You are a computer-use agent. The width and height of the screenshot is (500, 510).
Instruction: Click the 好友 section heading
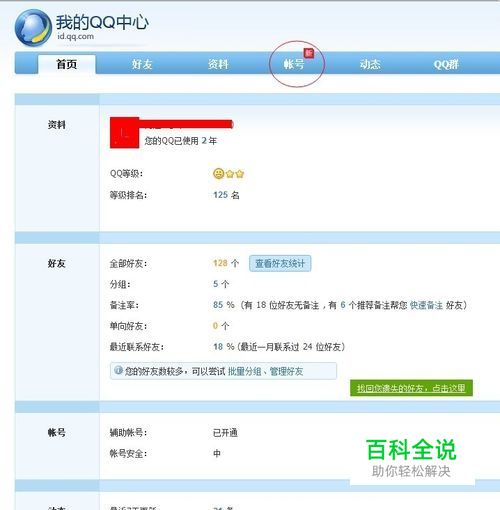pyautogui.click(x=57, y=264)
